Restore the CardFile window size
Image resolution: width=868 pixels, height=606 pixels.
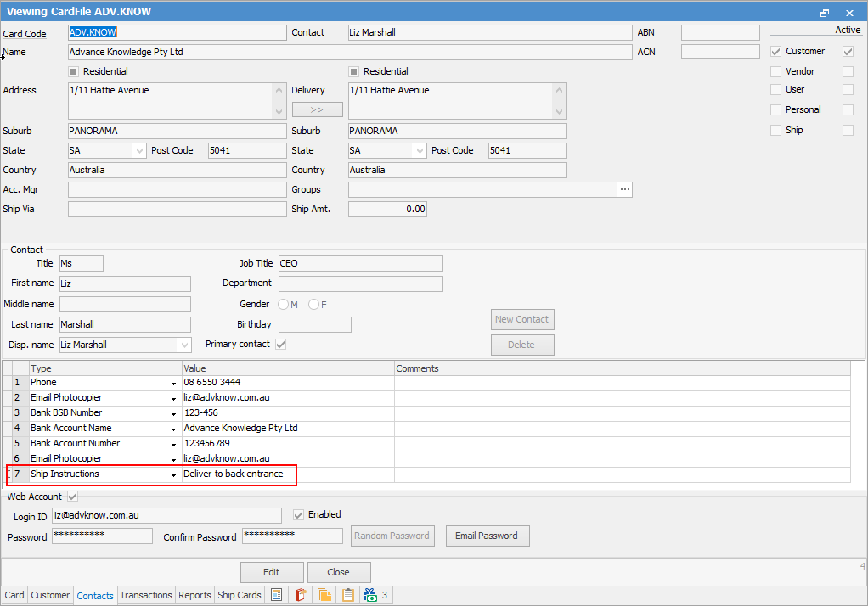pos(825,13)
